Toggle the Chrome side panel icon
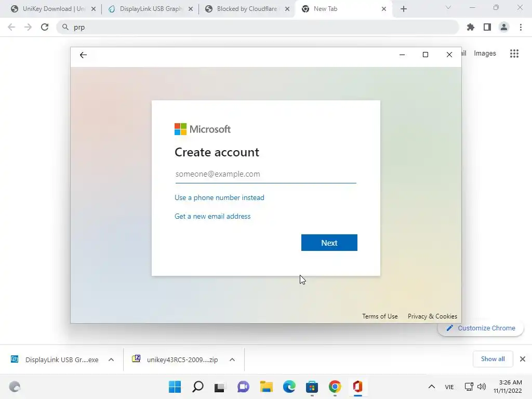532x399 pixels. coord(487,27)
